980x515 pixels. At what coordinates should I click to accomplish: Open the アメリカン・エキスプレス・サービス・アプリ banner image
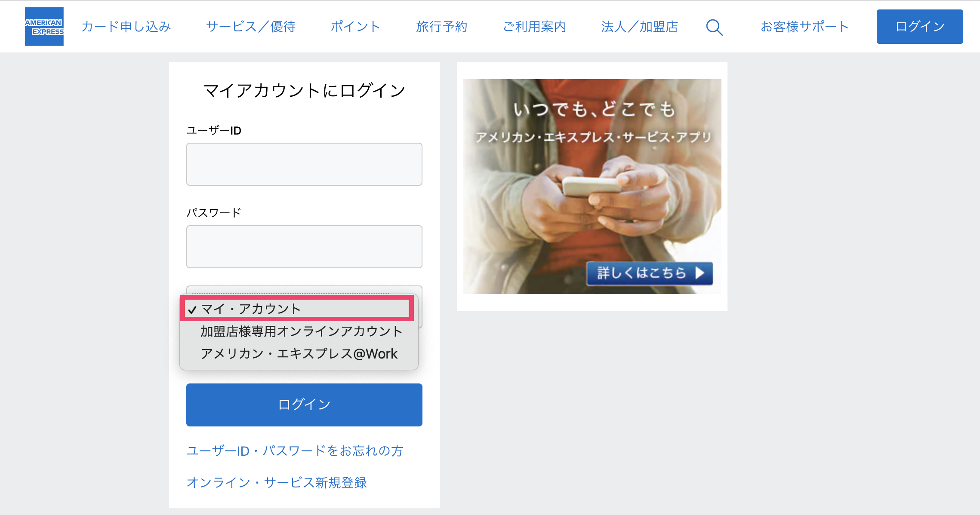592,187
